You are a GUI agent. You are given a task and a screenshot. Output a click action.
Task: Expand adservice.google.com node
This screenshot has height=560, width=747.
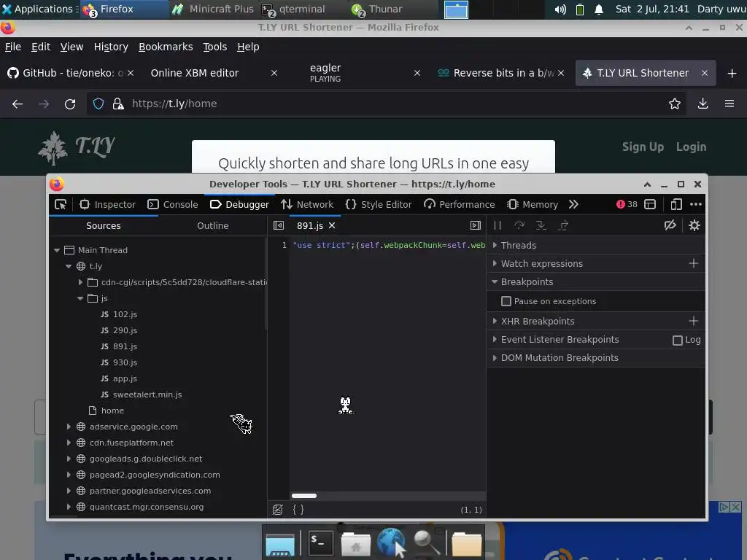tap(69, 427)
